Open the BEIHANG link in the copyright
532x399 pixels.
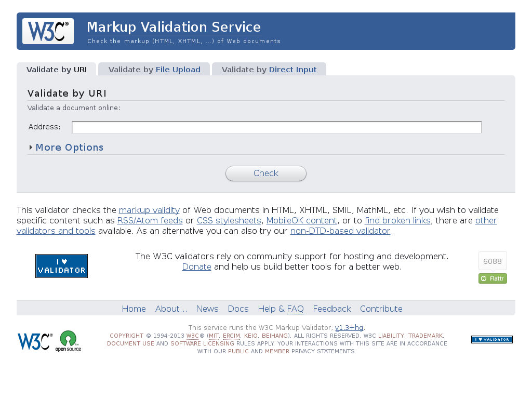(x=275, y=336)
